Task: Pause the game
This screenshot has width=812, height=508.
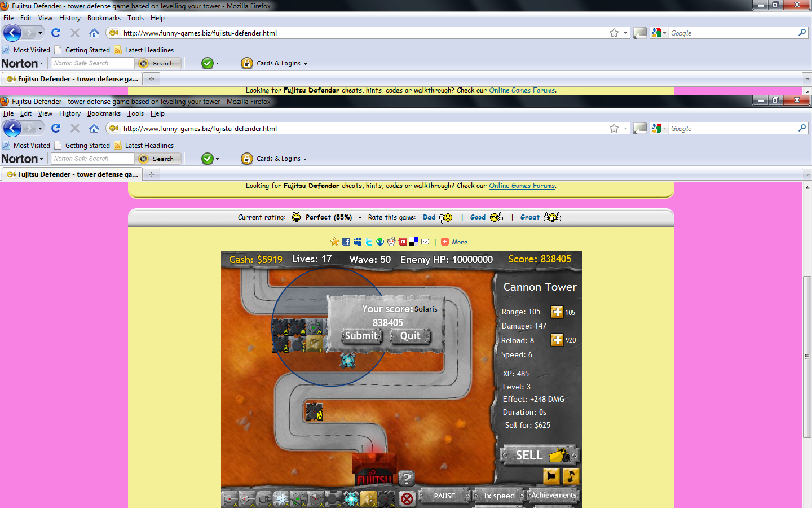Action: [x=444, y=496]
